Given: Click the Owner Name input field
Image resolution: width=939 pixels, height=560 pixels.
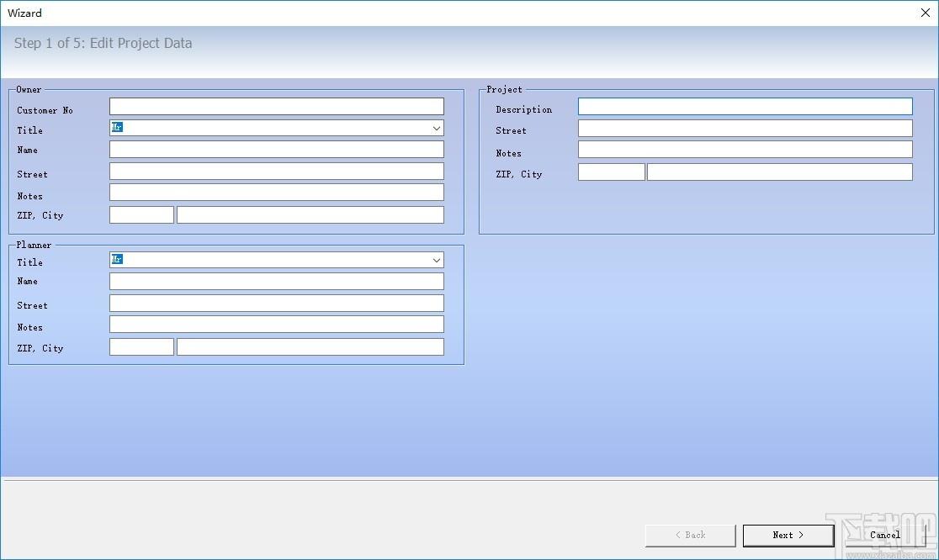Looking at the screenshot, I should point(277,150).
